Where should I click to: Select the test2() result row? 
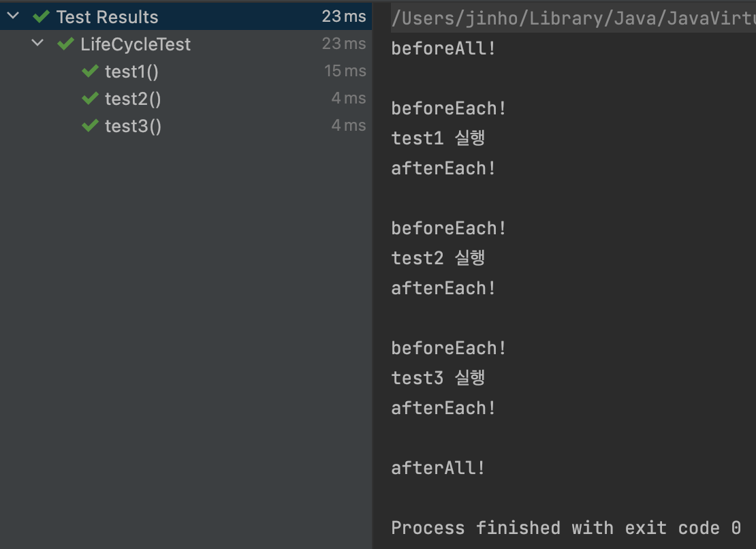(x=186, y=99)
